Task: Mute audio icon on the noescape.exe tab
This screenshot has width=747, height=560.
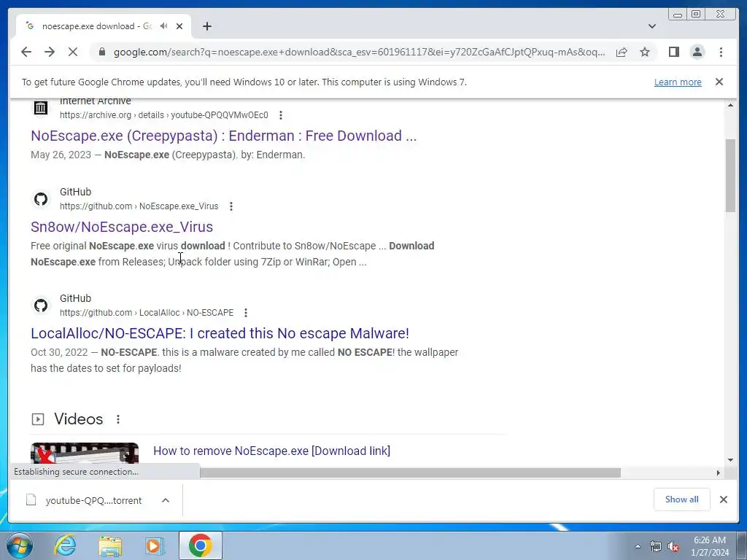Action: pyautogui.click(x=164, y=26)
